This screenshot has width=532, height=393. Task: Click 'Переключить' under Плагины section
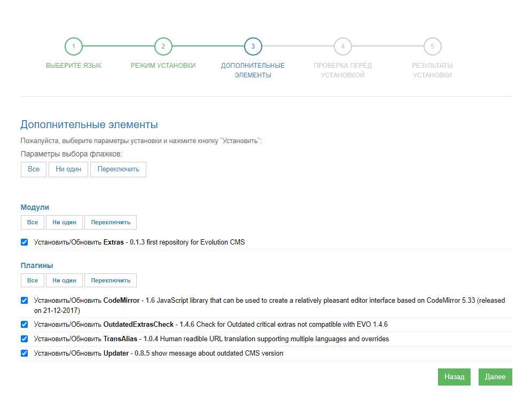click(x=111, y=280)
